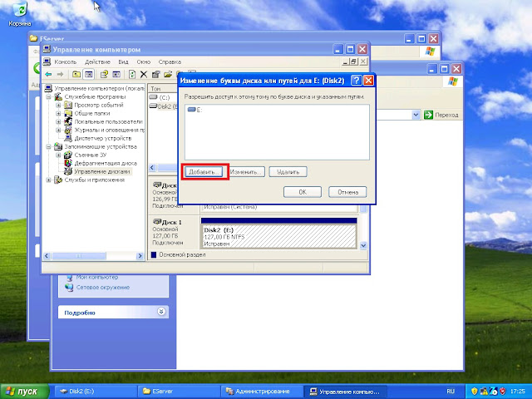532x399 pixels.
Task: Click the Пуск start button
Action: [x=25, y=392]
